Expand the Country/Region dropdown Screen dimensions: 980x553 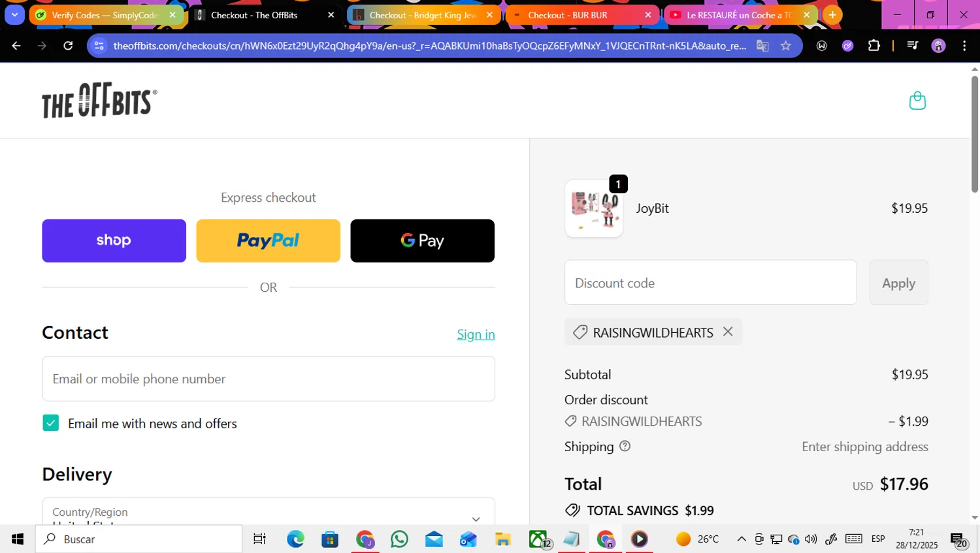[269, 512]
